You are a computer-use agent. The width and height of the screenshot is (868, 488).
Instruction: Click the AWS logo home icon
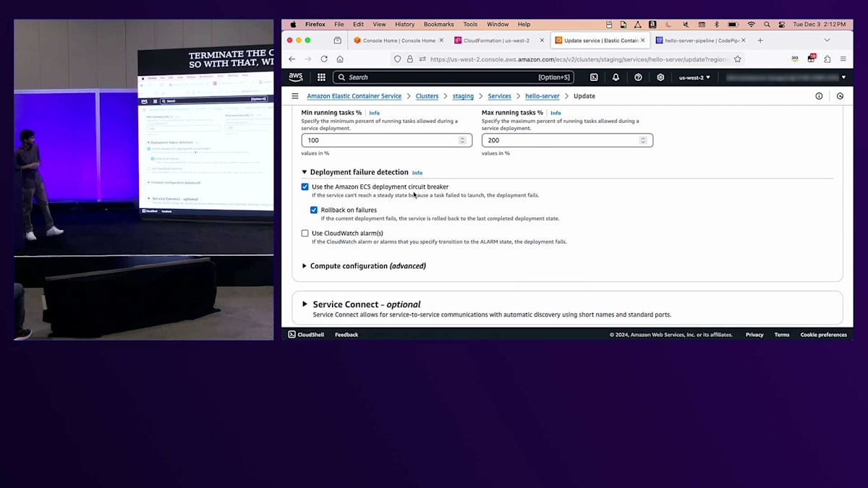pyautogui.click(x=296, y=77)
